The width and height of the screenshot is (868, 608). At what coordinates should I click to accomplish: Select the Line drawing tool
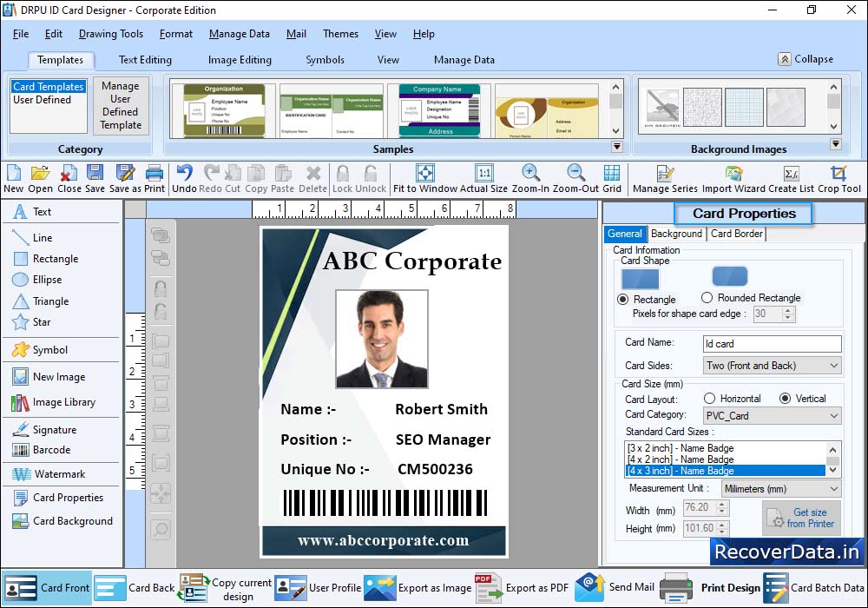pyautogui.click(x=33, y=237)
